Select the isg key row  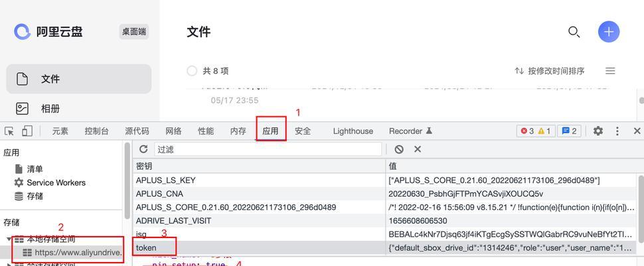click(385, 234)
